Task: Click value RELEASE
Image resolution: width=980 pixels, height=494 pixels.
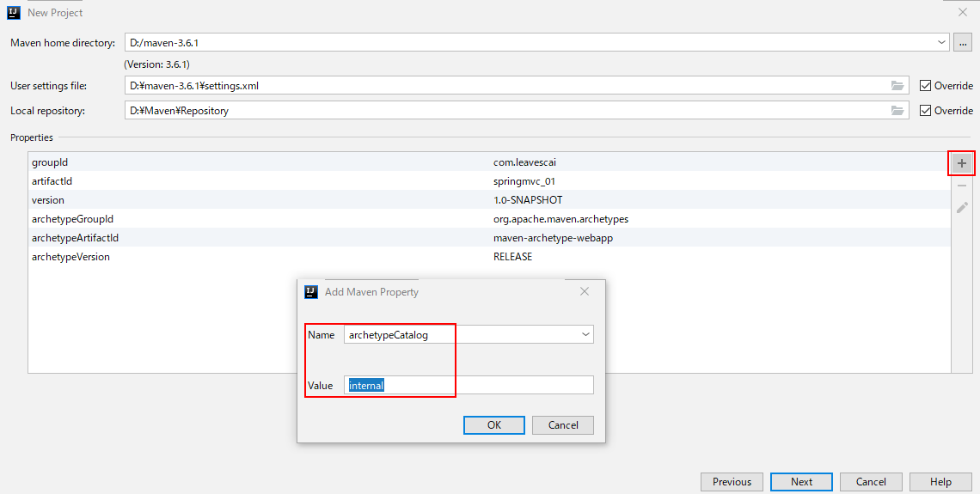Action: [x=512, y=257]
